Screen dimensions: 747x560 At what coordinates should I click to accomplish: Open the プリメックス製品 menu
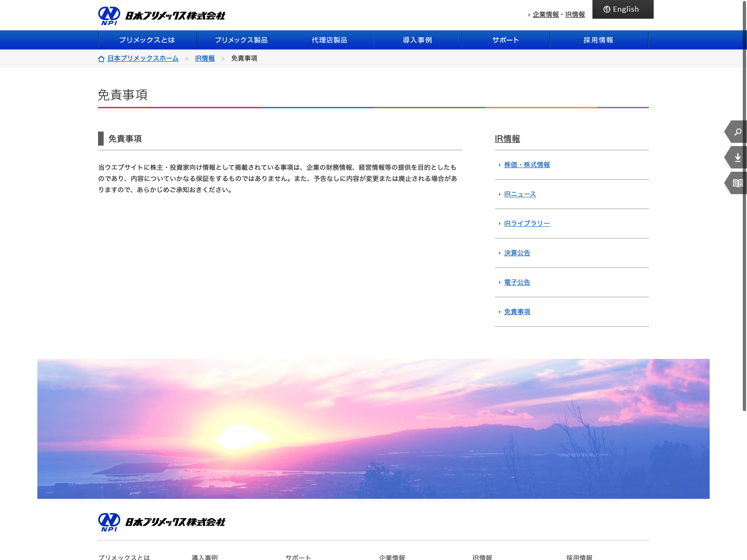tap(241, 40)
